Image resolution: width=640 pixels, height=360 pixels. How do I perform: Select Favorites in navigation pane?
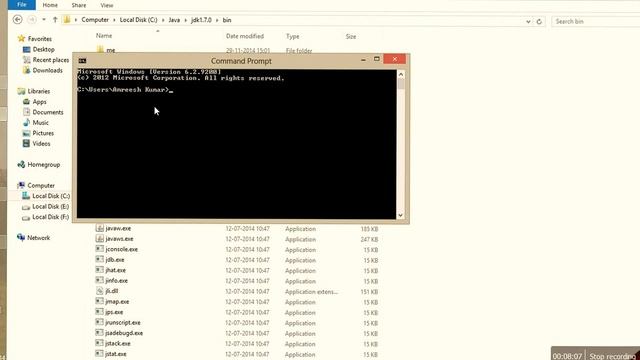coord(40,39)
